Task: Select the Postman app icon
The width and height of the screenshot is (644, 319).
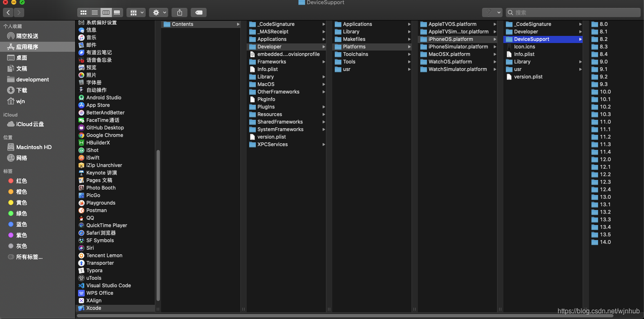Action: pos(81,210)
